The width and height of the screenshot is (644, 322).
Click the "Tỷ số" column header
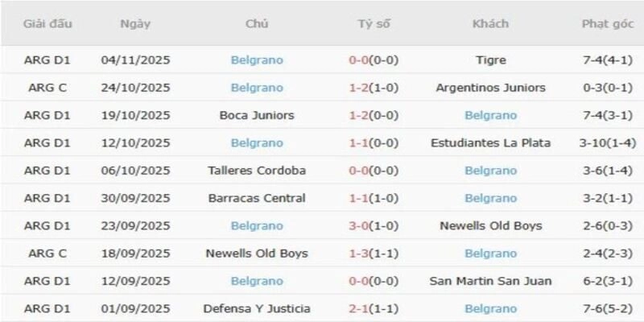coord(374,23)
